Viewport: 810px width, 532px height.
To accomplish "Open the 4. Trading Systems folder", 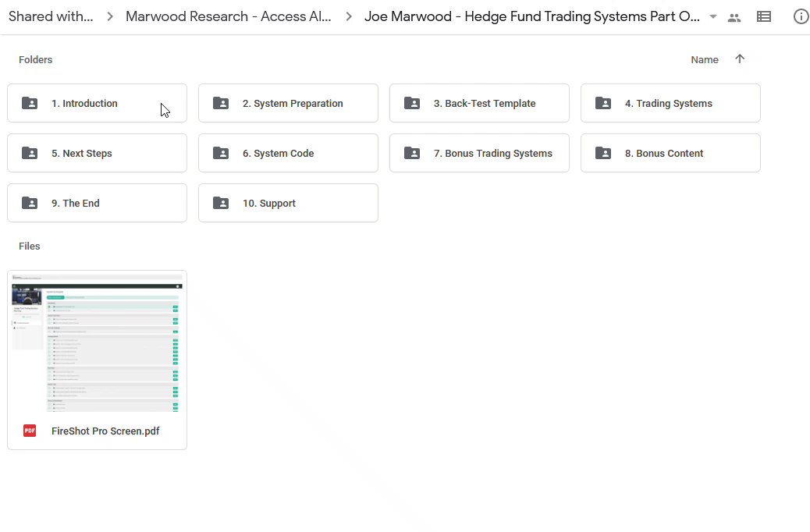I will 670,103.
